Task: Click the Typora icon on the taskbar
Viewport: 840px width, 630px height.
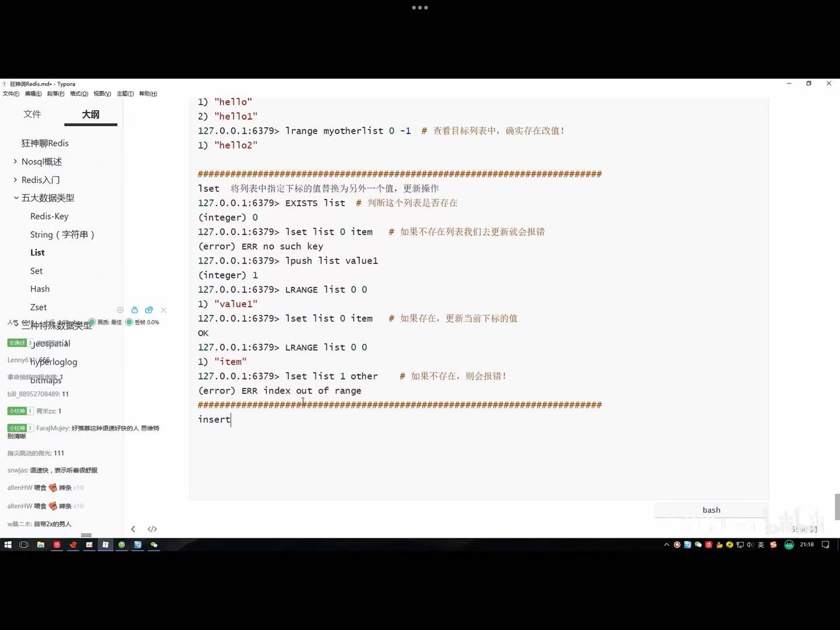Action: (106, 545)
